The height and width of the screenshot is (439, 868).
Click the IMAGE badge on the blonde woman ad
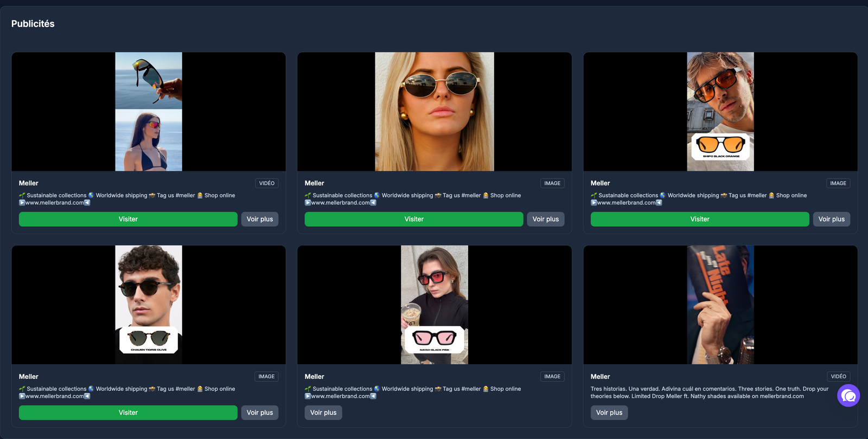click(552, 183)
